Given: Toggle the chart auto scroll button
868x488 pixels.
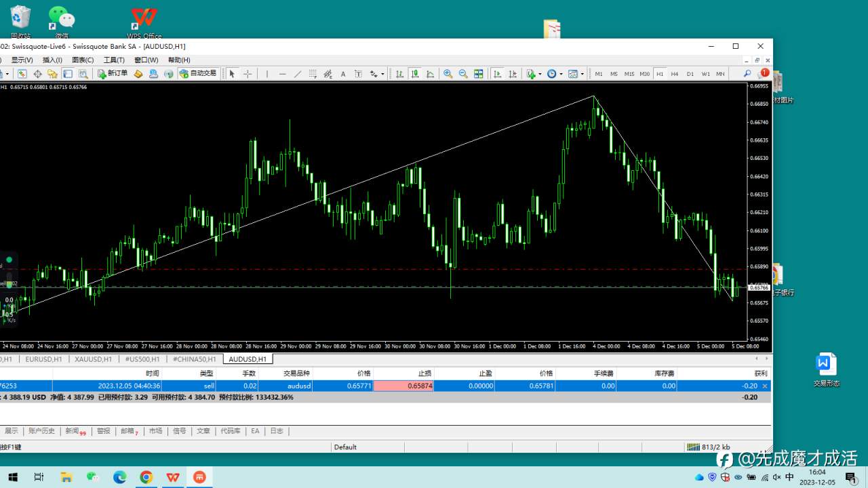Looking at the screenshot, I should (497, 74).
